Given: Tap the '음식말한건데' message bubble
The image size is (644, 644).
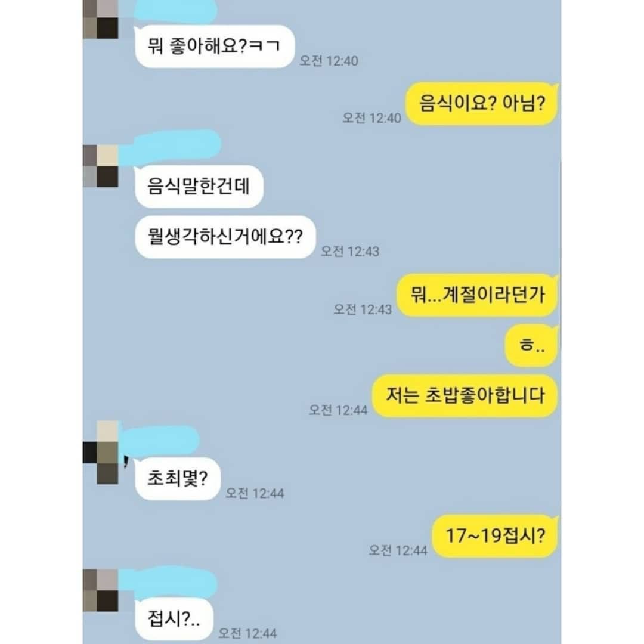Looking at the screenshot, I should (199, 186).
